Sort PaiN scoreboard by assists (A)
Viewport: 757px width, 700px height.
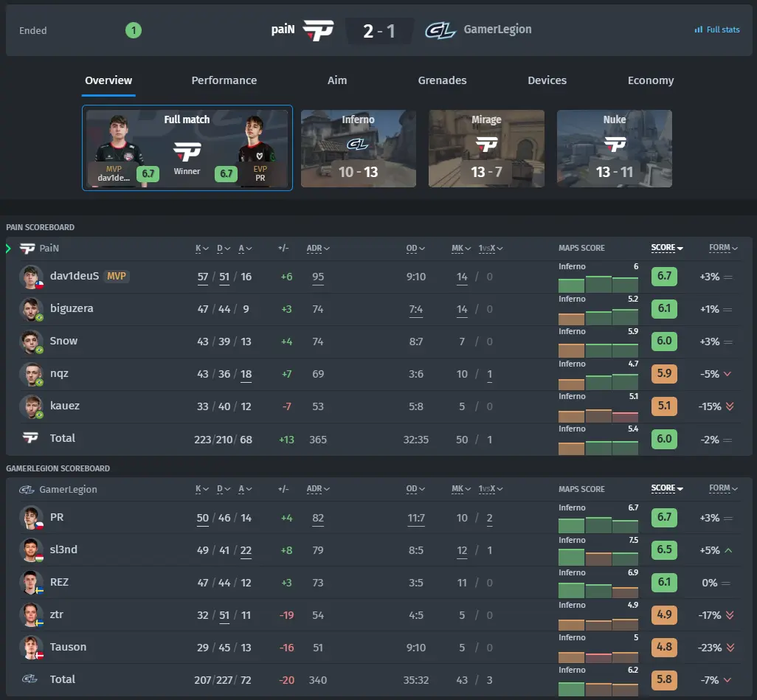click(245, 248)
